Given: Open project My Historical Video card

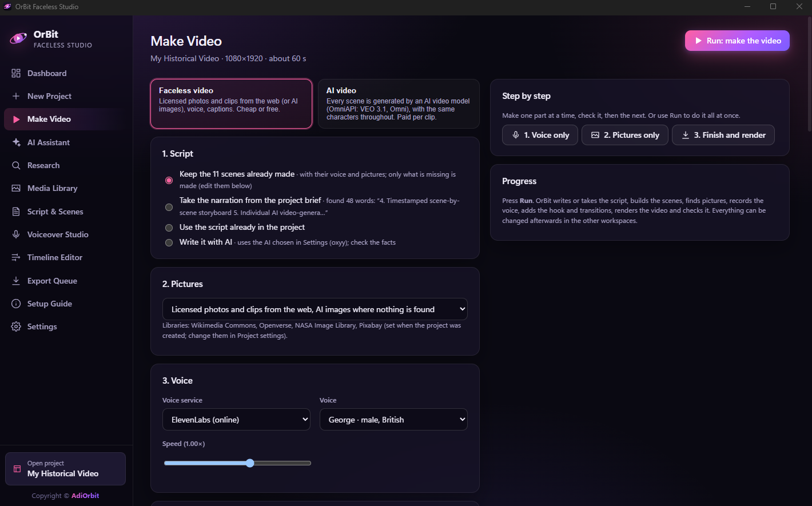Looking at the screenshot, I should tap(65, 469).
